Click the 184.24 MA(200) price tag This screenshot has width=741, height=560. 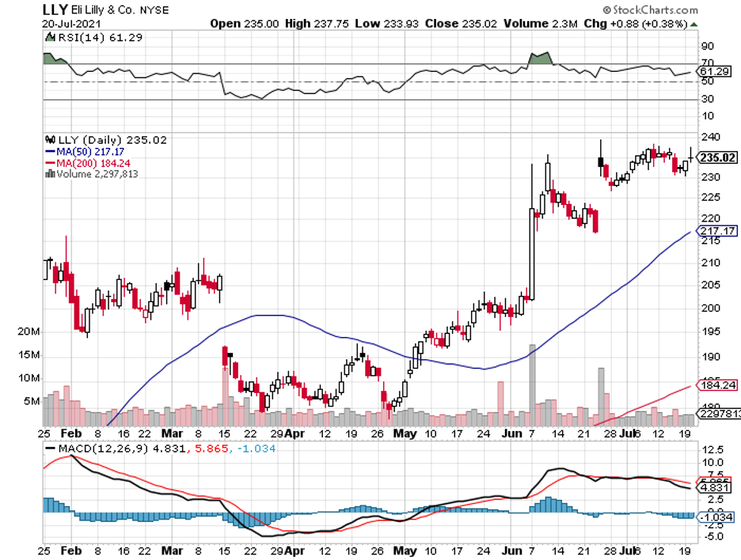[x=717, y=385]
